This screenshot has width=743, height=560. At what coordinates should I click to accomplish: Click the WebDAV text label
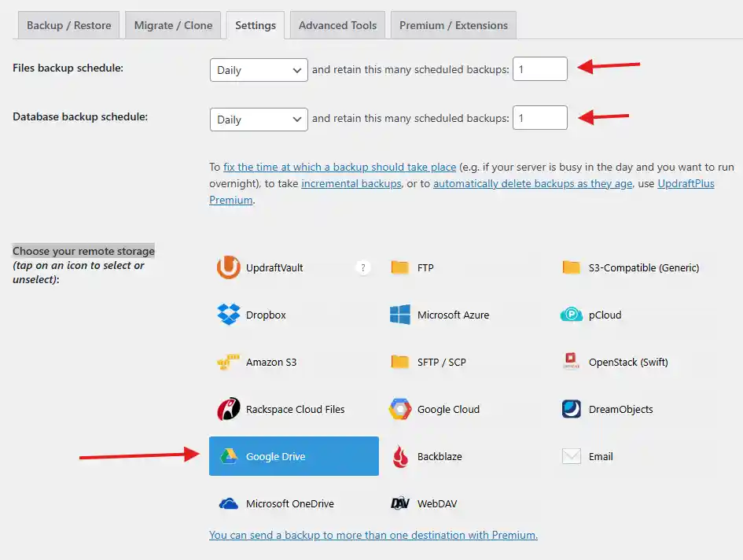[437, 503]
